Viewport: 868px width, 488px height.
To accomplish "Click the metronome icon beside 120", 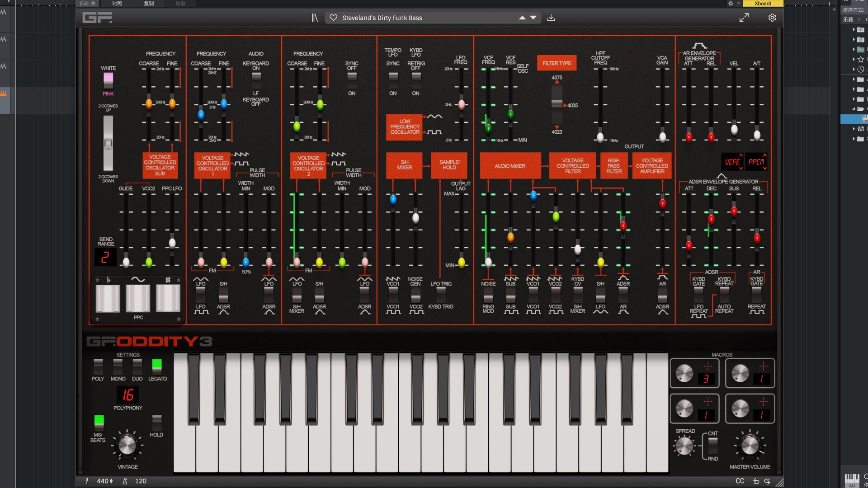I will pyautogui.click(x=125, y=481).
